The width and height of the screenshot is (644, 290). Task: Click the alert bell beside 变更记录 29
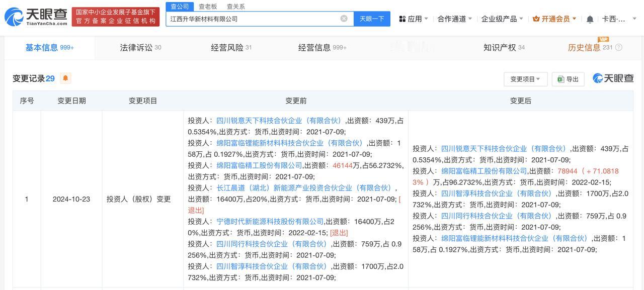pos(65,78)
